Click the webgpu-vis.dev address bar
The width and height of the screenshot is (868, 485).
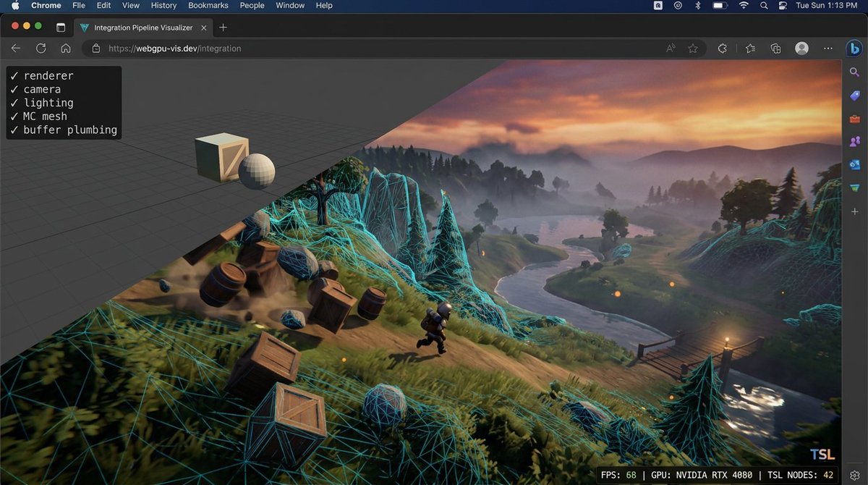[394, 48]
